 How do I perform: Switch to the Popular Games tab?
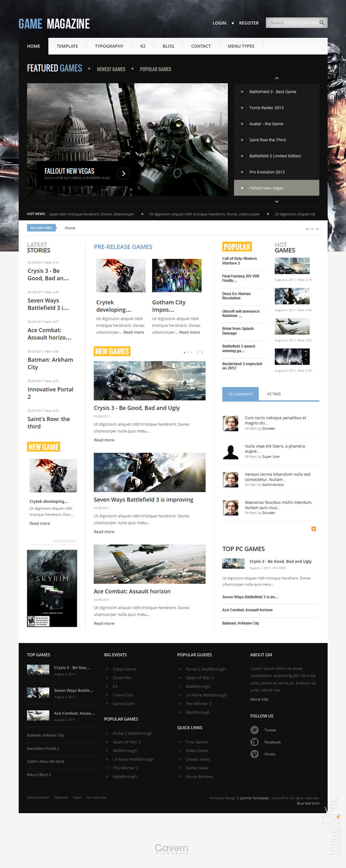coord(156,69)
